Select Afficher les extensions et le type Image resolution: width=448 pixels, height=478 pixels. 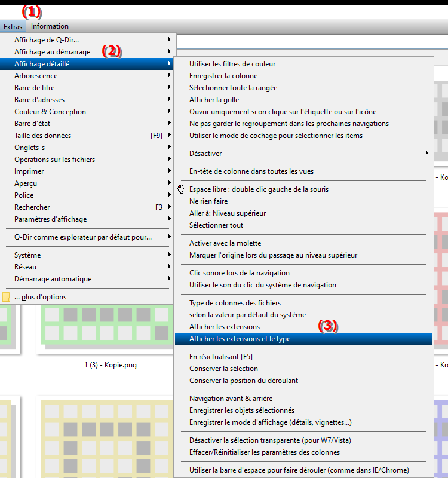pos(303,339)
